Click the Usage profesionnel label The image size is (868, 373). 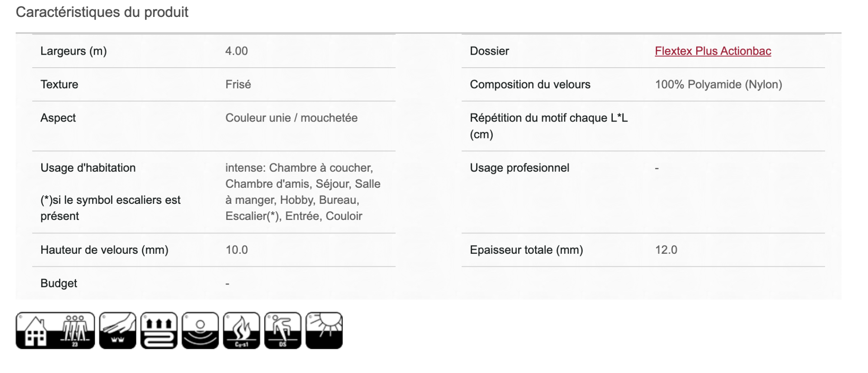[x=519, y=168]
